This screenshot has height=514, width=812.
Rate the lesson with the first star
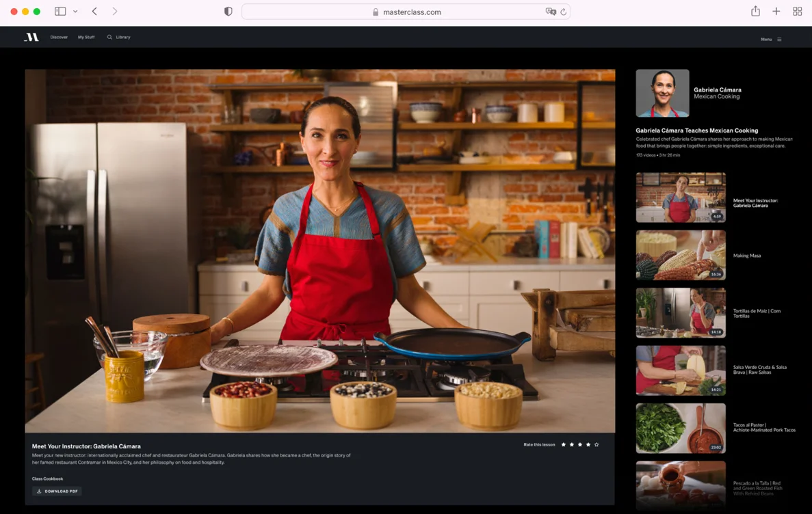(x=564, y=445)
